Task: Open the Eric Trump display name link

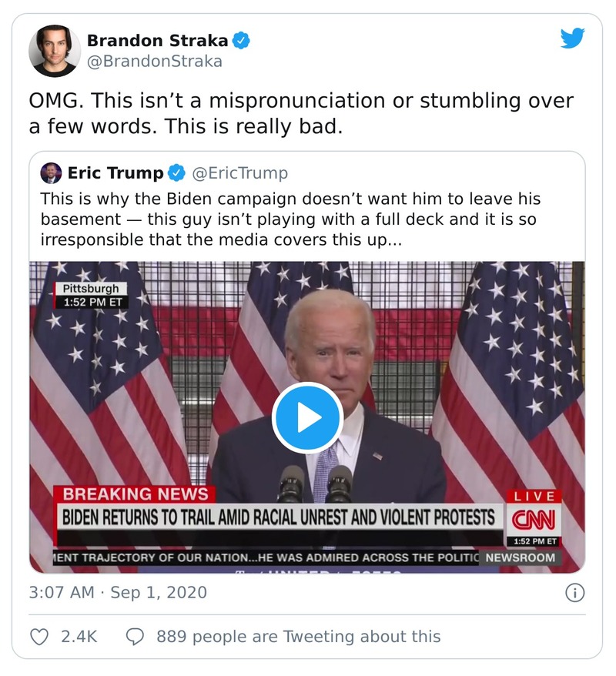Action: coord(115,173)
